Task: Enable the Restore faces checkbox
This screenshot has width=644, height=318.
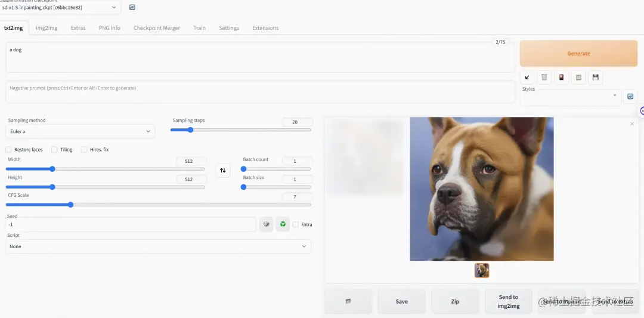Action: point(8,150)
